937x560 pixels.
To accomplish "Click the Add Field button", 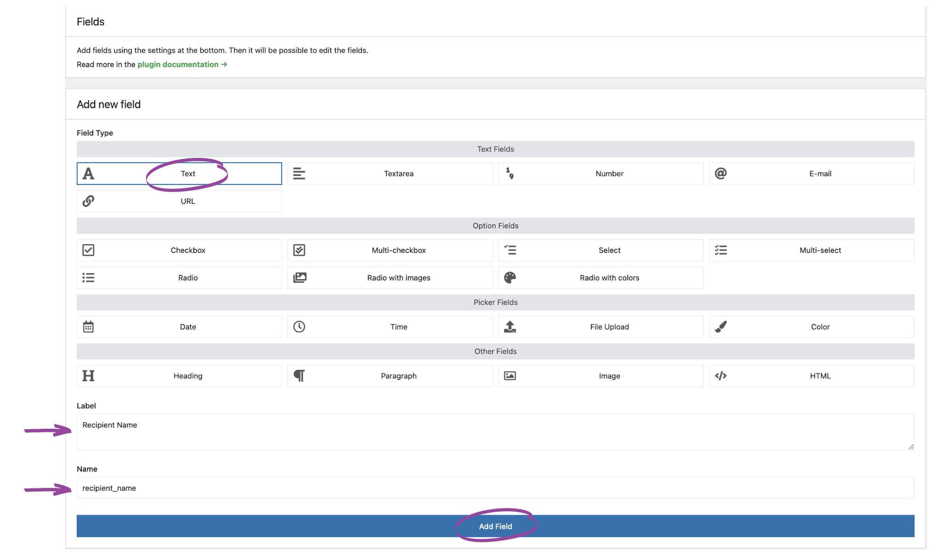I will 495,526.
